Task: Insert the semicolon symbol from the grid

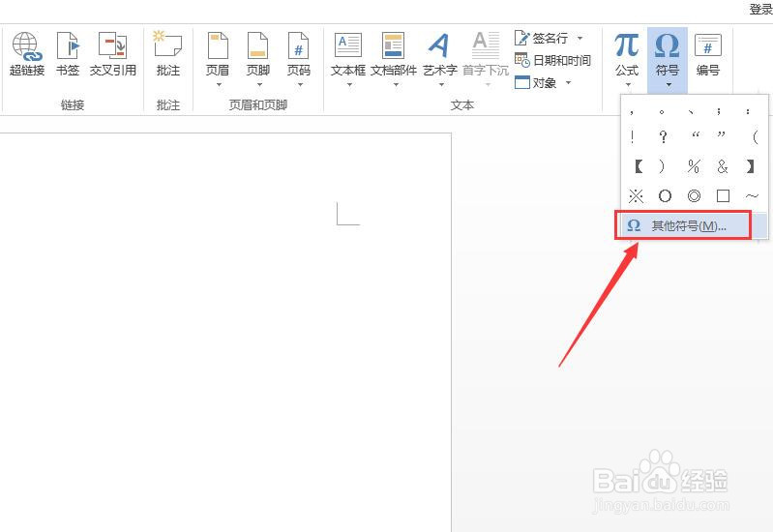Action: [x=719, y=112]
